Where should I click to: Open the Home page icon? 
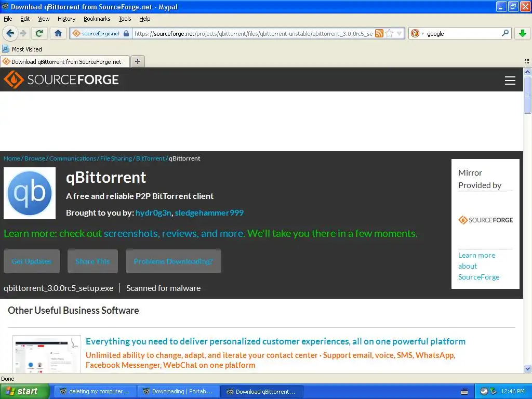58,33
